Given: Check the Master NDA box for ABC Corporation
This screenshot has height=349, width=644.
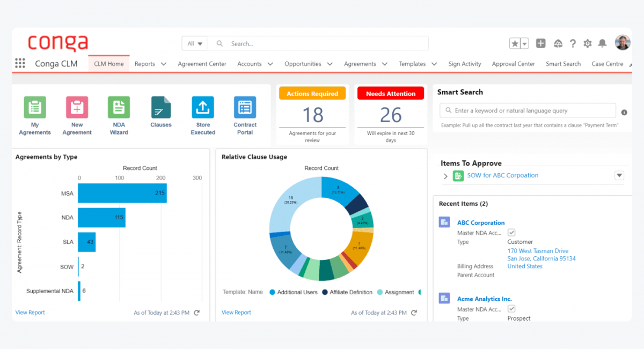Looking at the screenshot, I should 511,232.
